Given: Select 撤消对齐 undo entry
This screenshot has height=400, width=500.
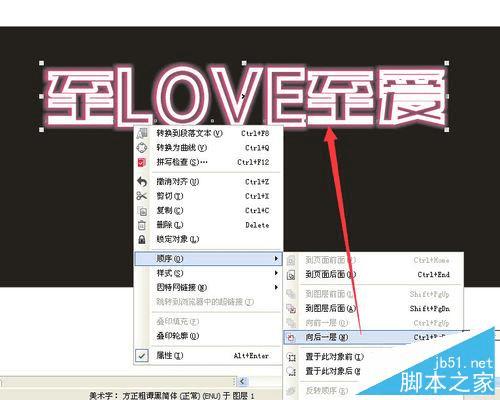Looking at the screenshot, I should (x=209, y=182).
